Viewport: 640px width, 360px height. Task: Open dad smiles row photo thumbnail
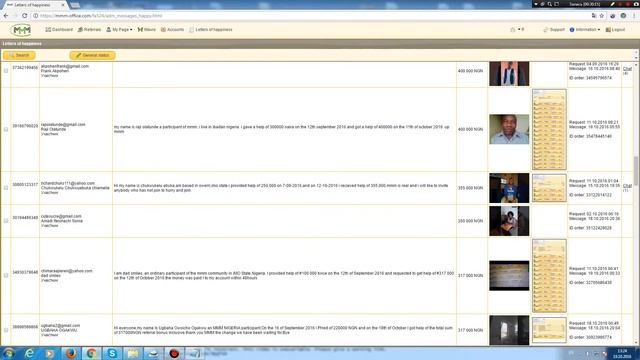coord(509,276)
